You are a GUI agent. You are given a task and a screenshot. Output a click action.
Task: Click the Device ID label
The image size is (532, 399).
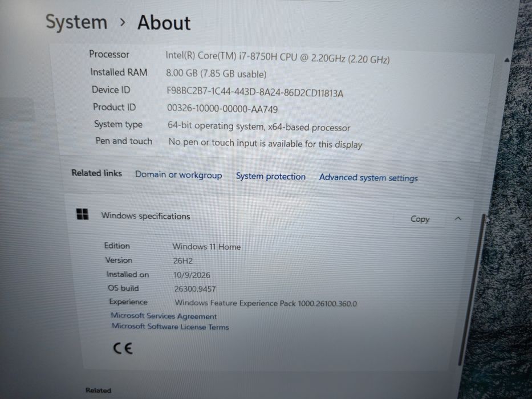pos(111,90)
